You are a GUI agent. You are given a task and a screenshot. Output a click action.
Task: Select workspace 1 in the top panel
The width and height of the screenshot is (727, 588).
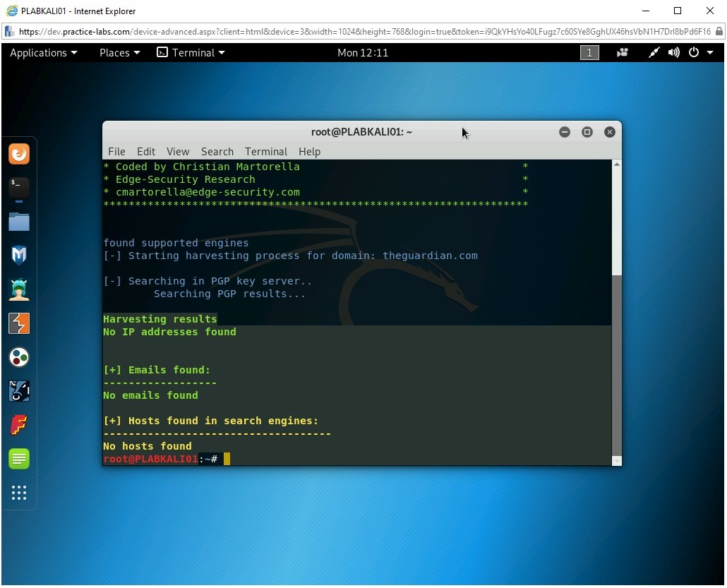point(589,52)
